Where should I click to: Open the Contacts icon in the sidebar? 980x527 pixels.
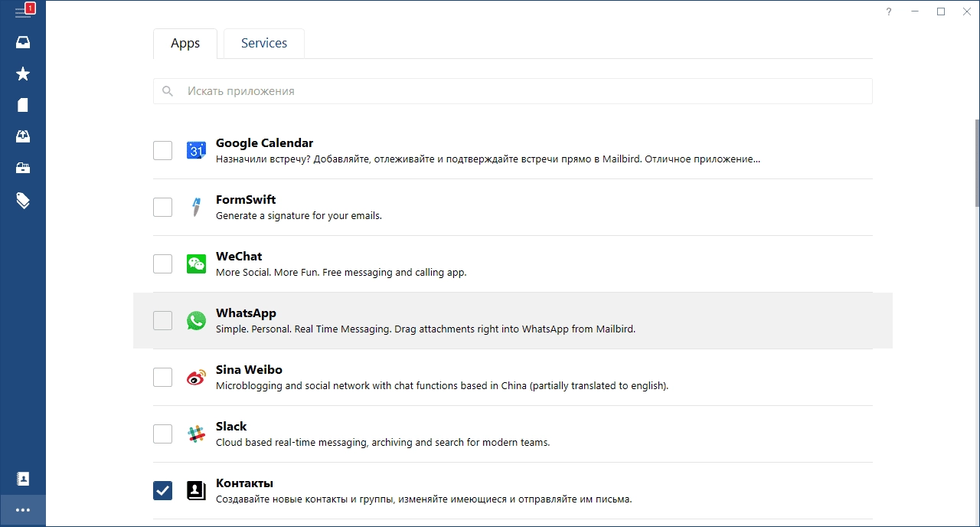point(23,479)
